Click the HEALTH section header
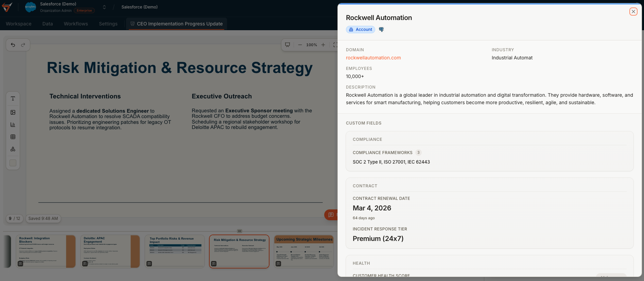 point(361,263)
